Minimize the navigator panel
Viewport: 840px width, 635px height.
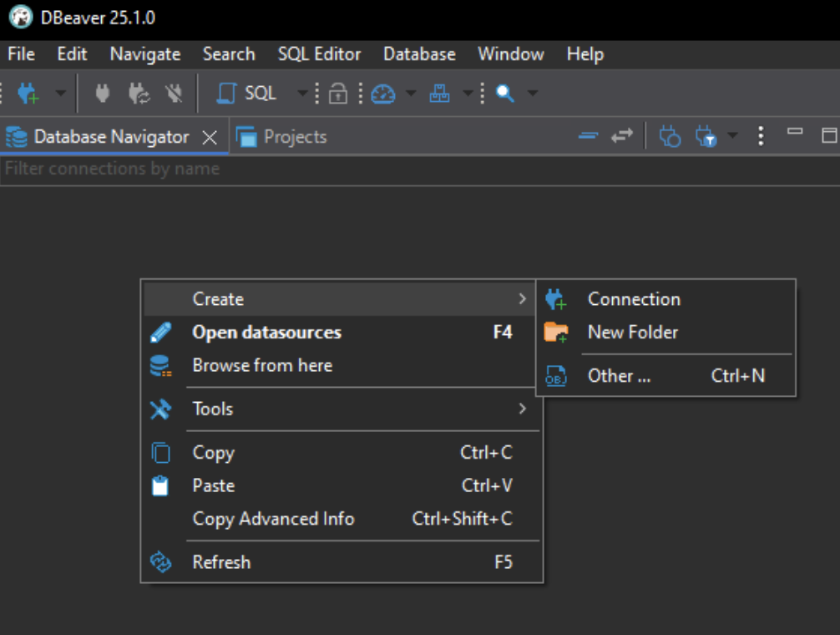(794, 131)
